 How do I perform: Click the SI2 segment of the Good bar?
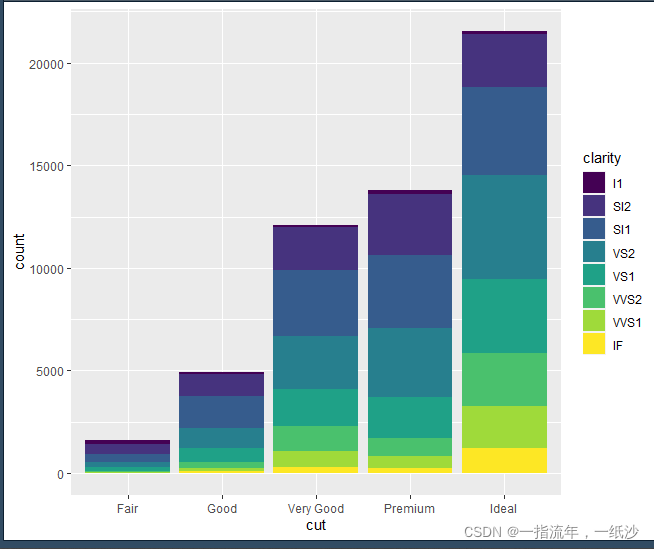(221, 385)
